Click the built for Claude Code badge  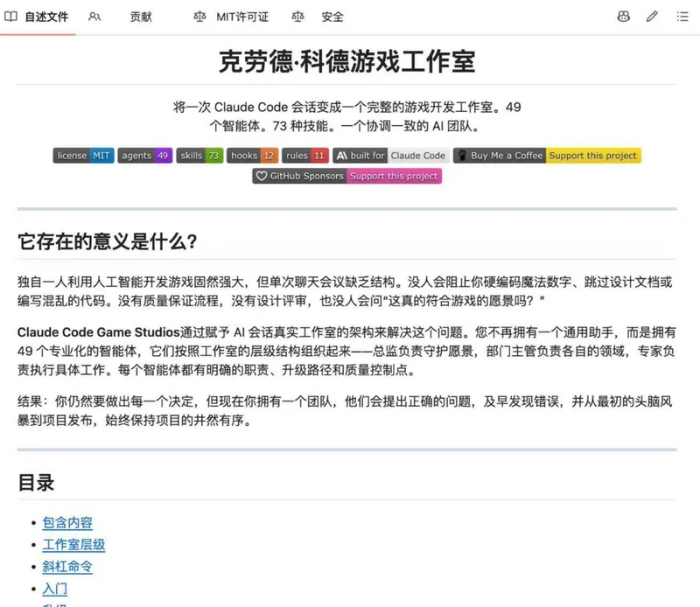(391, 156)
